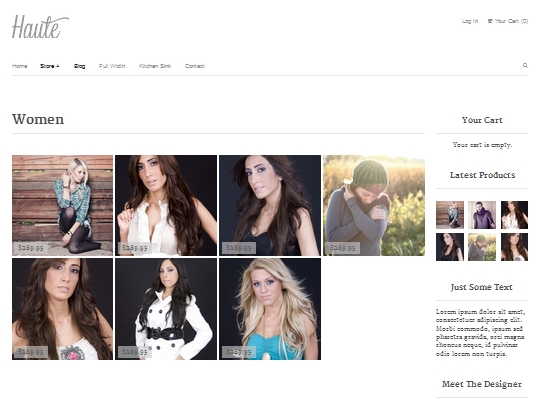540x400 pixels.
Task: Open product with brunette in white lace top
Action: (166, 205)
